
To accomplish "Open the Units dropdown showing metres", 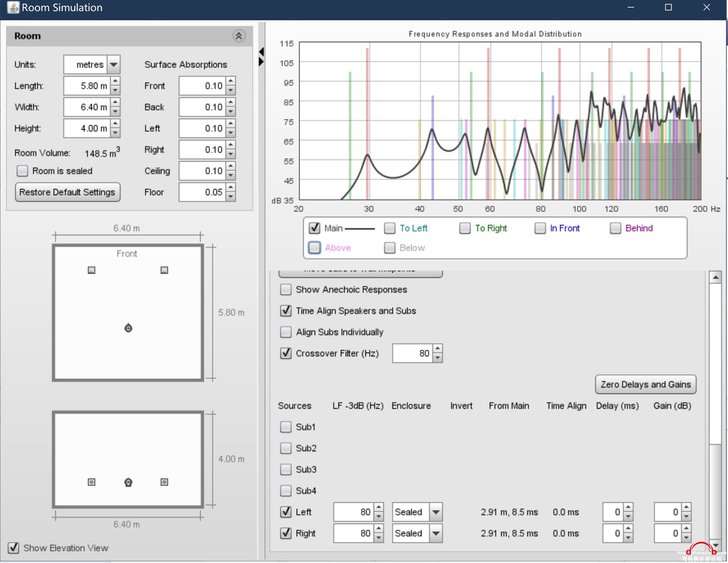I will [x=113, y=64].
